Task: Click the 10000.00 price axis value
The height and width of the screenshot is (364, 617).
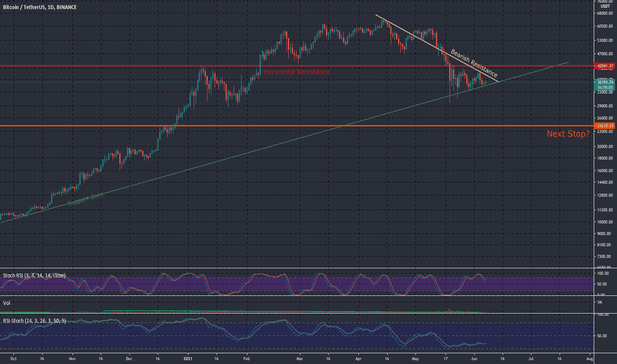Action: pyautogui.click(x=605, y=222)
